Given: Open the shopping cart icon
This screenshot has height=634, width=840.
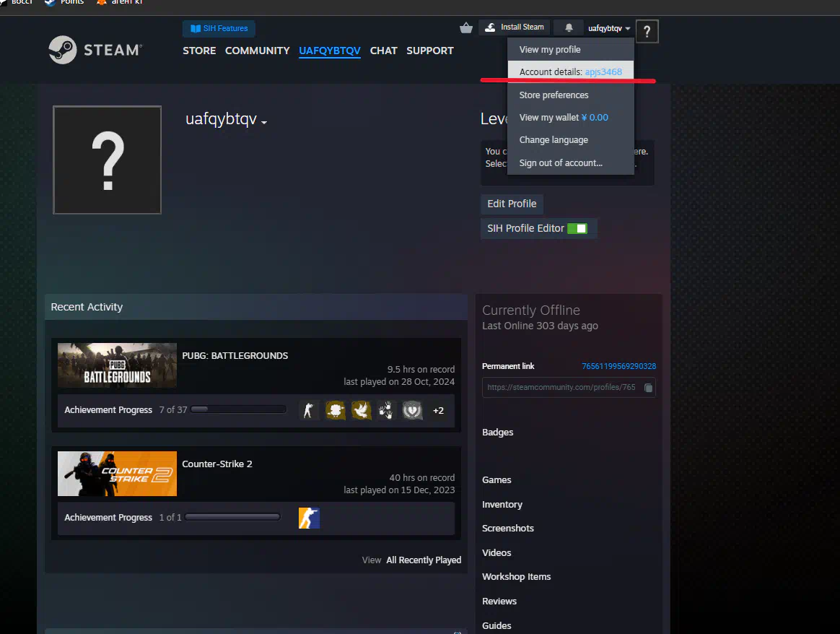Looking at the screenshot, I should click(x=466, y=28).
